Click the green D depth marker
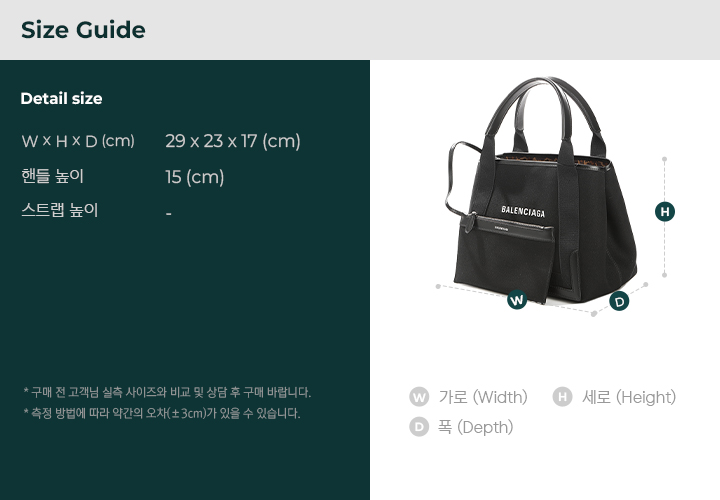The height and width of the screenshot is (500, 720). (619, 301)
